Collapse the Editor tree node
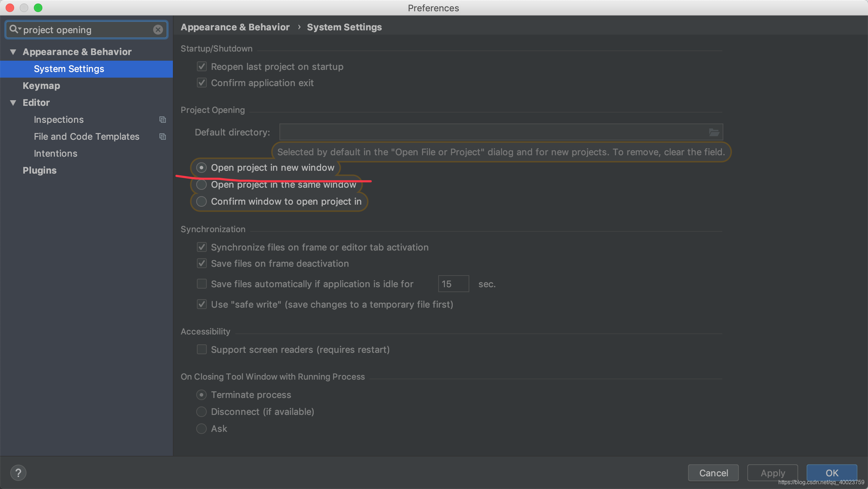This screenshot has height=489, width=868. coord(13,103)
